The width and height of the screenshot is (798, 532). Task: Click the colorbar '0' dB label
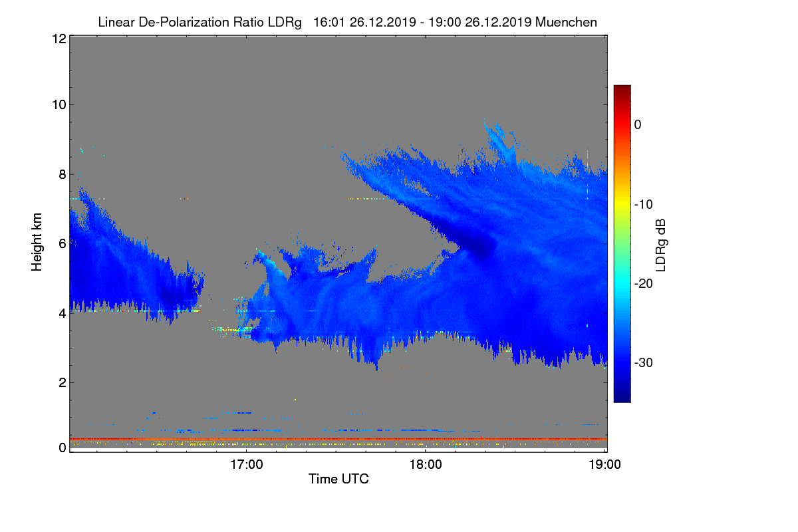pos(638,124)
